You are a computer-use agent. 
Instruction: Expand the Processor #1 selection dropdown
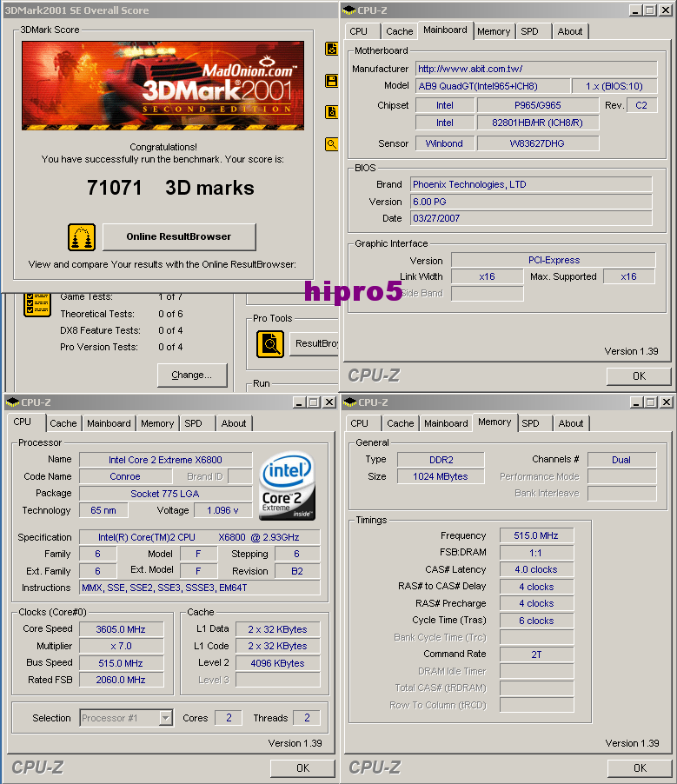coord(166,719)
